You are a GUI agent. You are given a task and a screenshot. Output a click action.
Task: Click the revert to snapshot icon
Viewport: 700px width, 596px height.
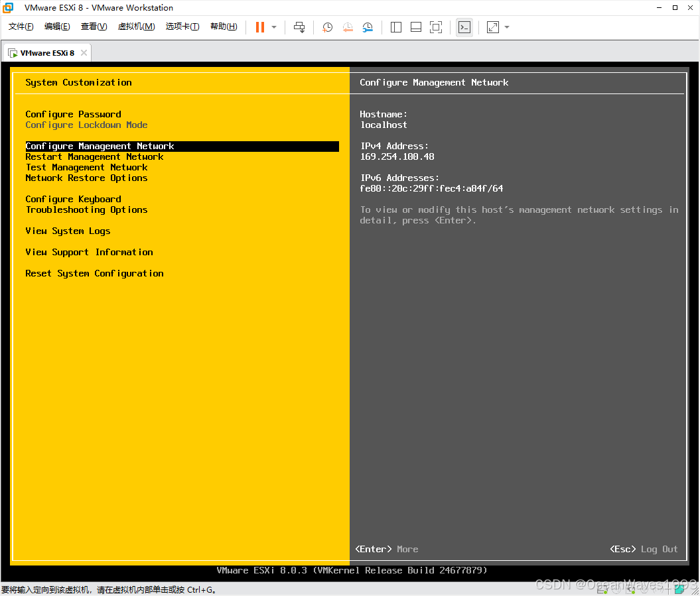348,27
